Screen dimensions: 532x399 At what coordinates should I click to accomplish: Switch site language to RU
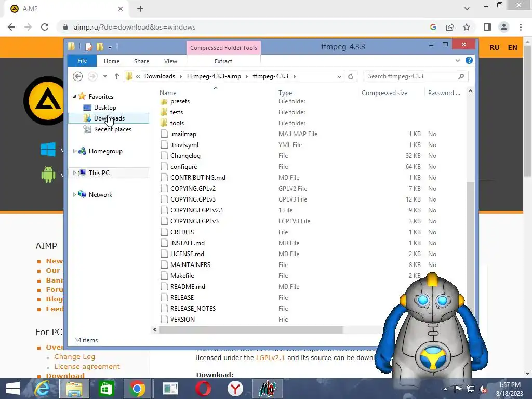(x=495, y=47)
